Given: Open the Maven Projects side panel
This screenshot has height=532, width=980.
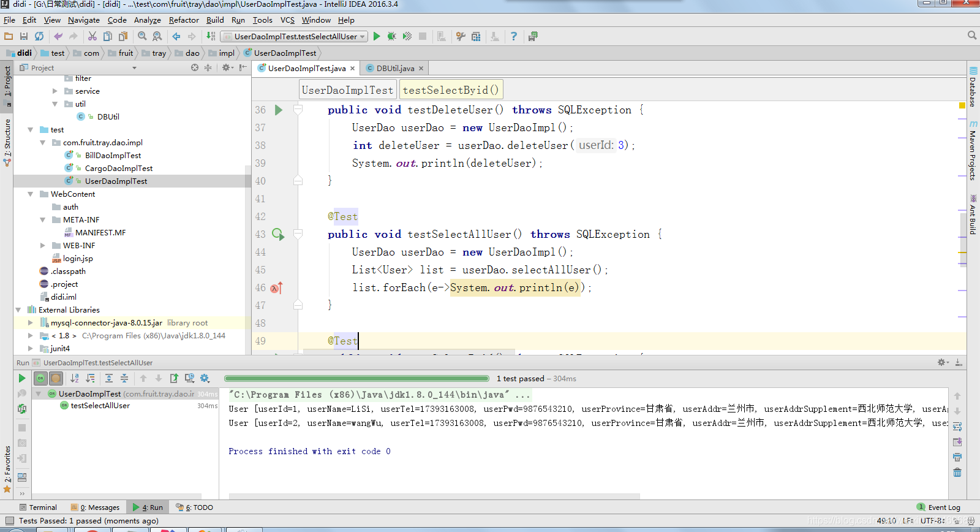Looking at the screenshot, I should click(x=973, y=150).
